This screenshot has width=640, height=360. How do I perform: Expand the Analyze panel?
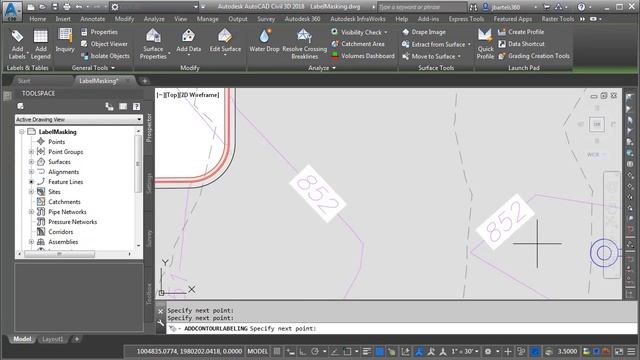pyautogui.click(x=322, y=68)
